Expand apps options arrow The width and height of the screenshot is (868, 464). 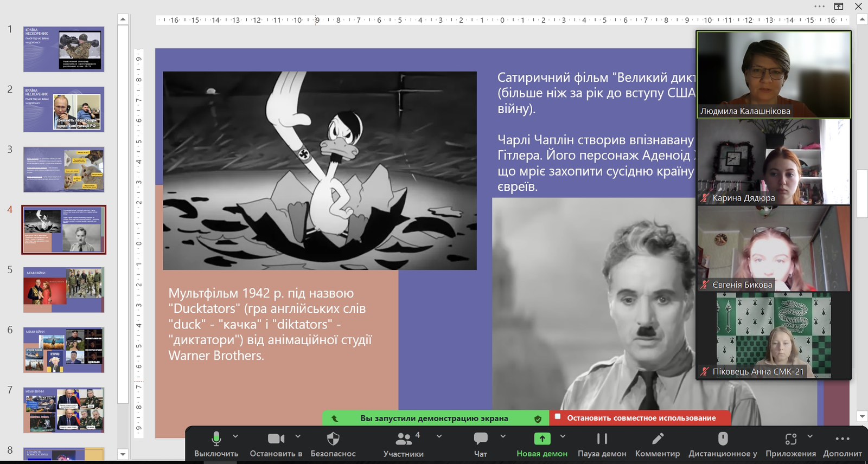pos(810,436)
